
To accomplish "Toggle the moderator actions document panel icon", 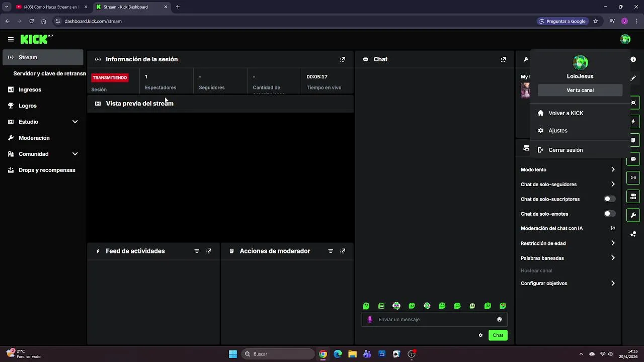I will (633, 140).
